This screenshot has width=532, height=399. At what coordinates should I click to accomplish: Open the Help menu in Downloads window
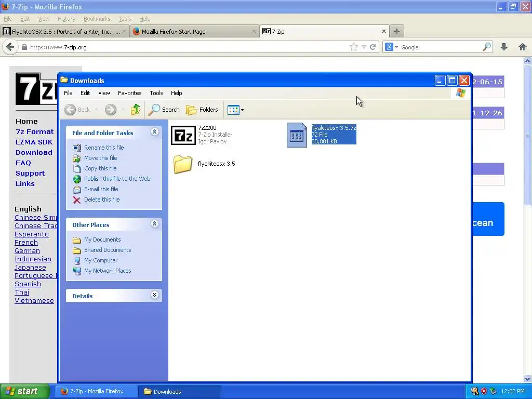pos(176,93)
